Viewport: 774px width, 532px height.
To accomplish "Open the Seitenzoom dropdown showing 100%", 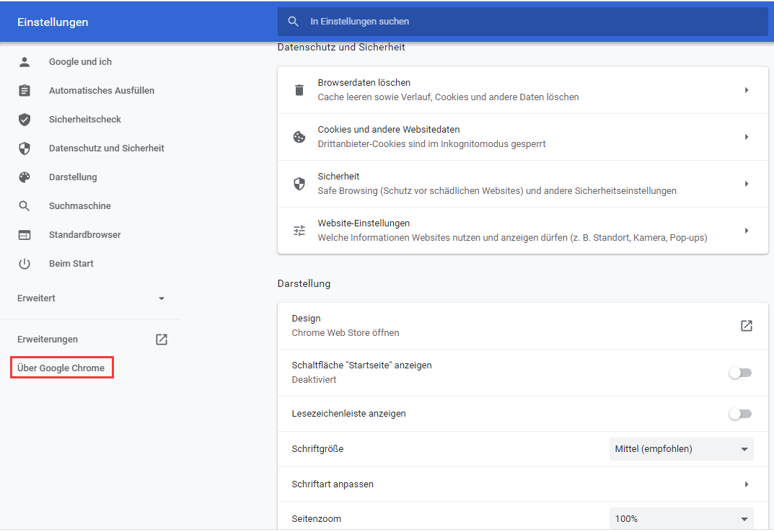I will click(x=681, y=519).
